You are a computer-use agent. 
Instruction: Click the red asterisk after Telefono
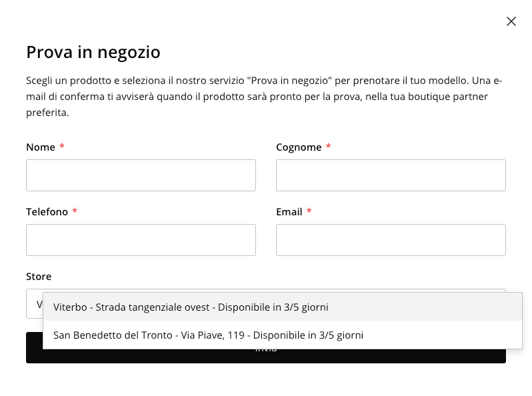[x=75, y=211]
